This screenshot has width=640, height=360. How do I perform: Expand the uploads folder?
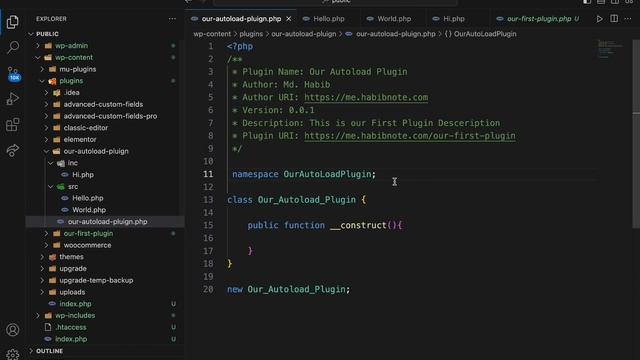[x=42, y=292]
